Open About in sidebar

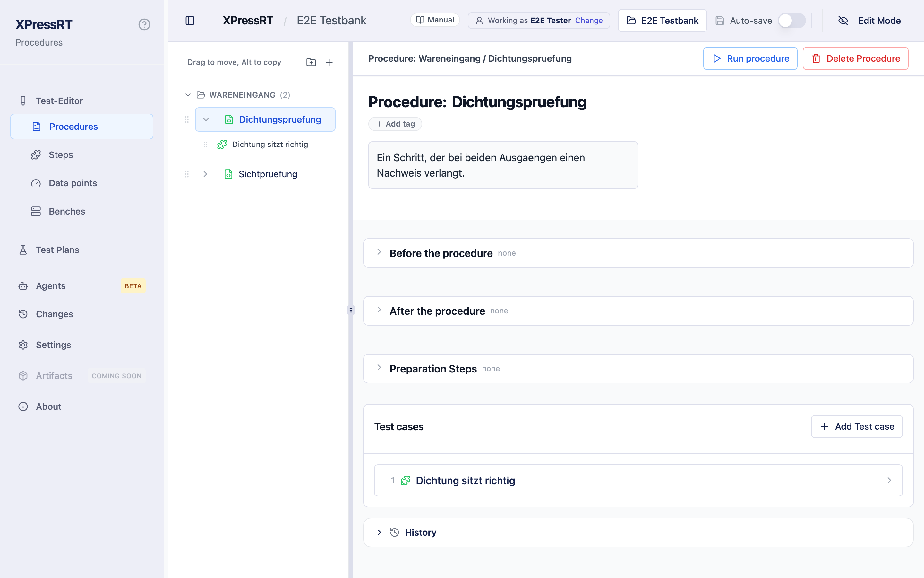pos(82,407)
